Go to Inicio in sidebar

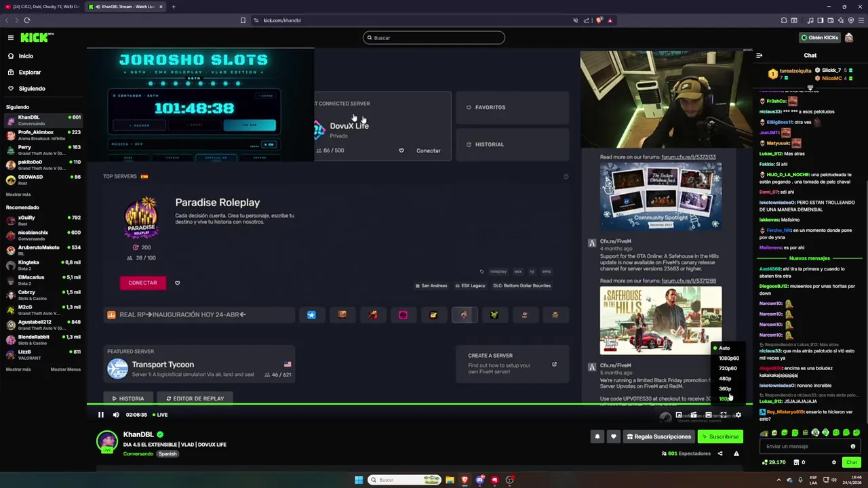(x=26, y=56)
